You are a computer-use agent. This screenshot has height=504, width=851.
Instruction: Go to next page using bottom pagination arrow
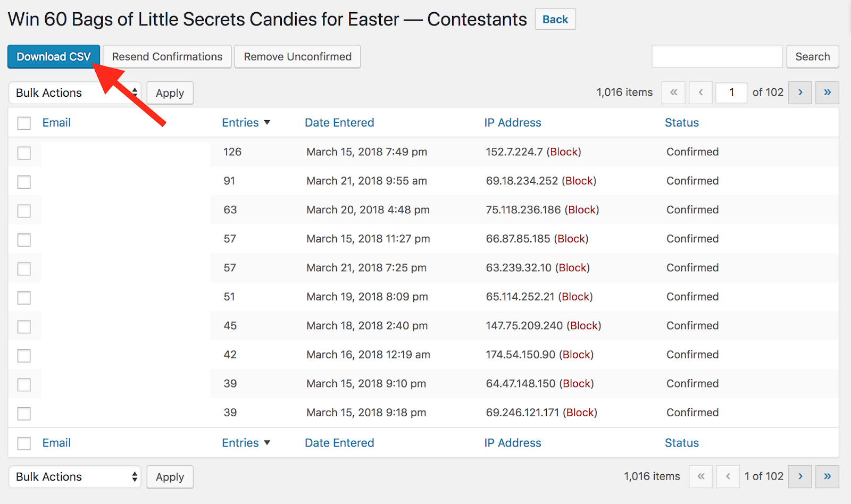click(800, 476)
